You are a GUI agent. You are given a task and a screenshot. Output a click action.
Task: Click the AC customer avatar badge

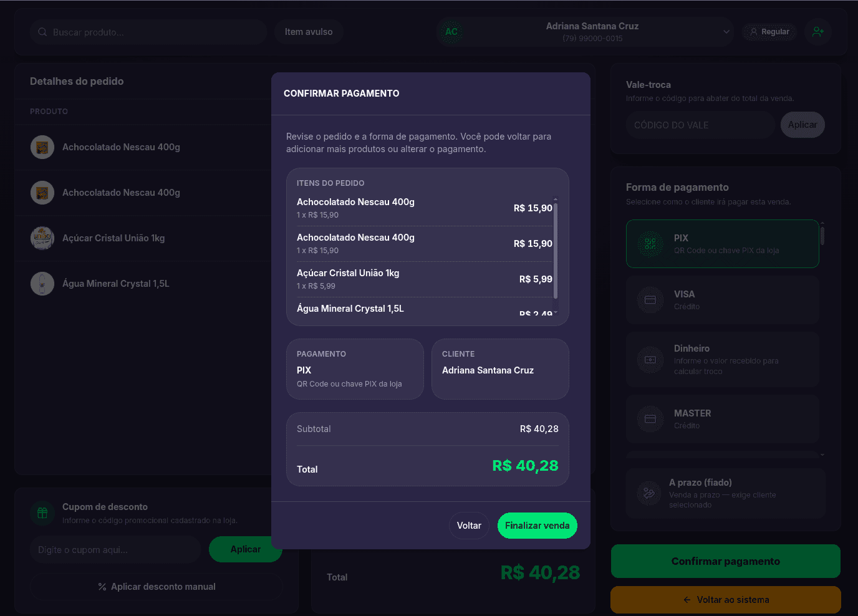(x=451, y=32)
